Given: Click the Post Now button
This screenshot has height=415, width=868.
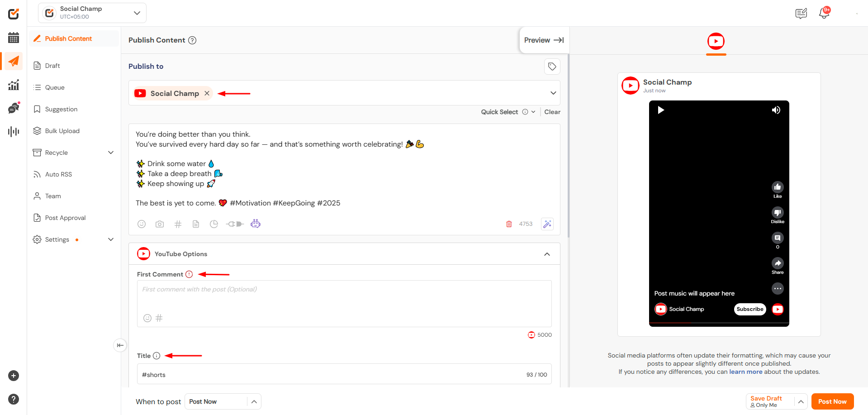Looking at the screenshot, I should pyautogui.click(x=832, y=401).
